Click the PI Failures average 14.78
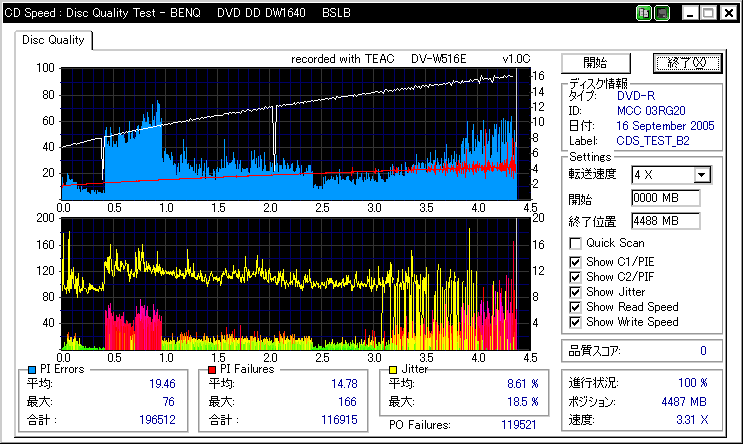743x444 pixels. 344,384
